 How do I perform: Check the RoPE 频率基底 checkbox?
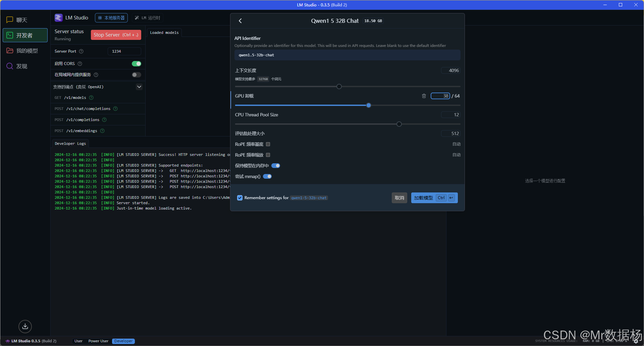coord(268,144)
